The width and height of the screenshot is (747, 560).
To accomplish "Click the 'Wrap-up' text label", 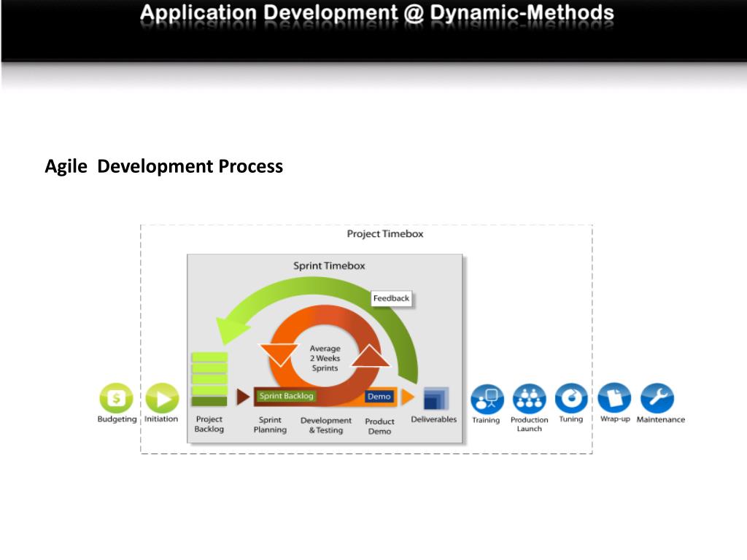I will pos(615,419).
